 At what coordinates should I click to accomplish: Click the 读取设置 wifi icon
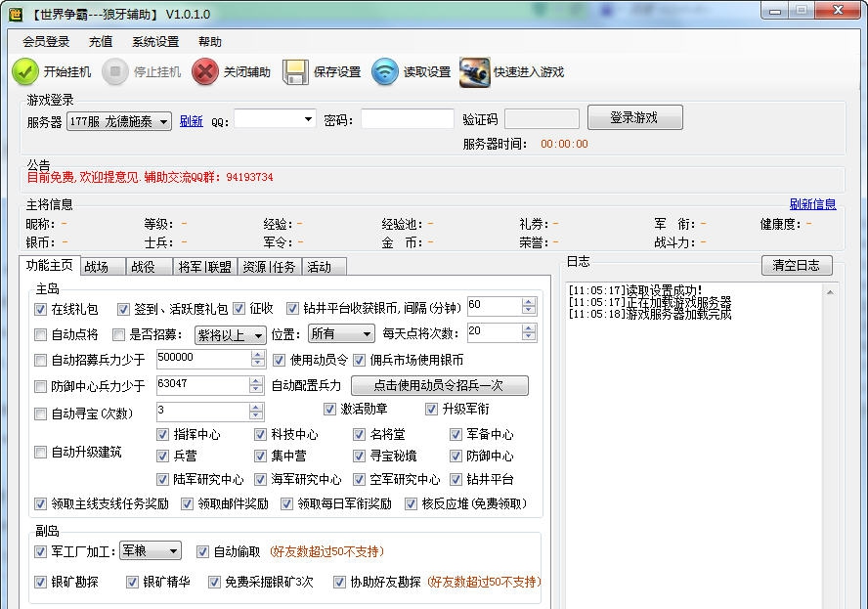(383, 70)
